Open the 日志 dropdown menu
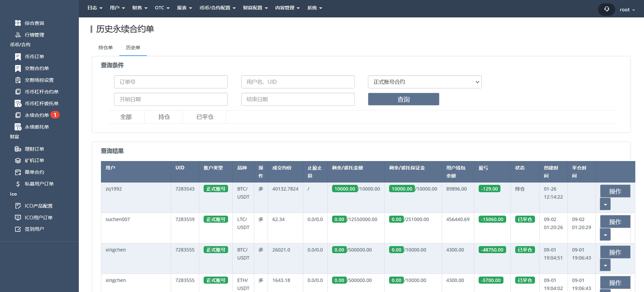The height and width of the screenshot is (292, 644). [95, 8]
